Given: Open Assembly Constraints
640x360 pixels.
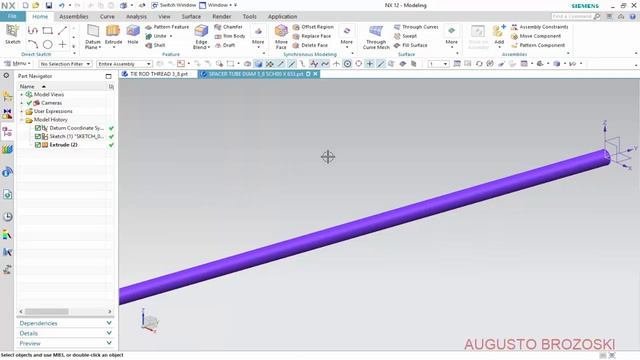Looking at the screenshot, I should 540,27.
